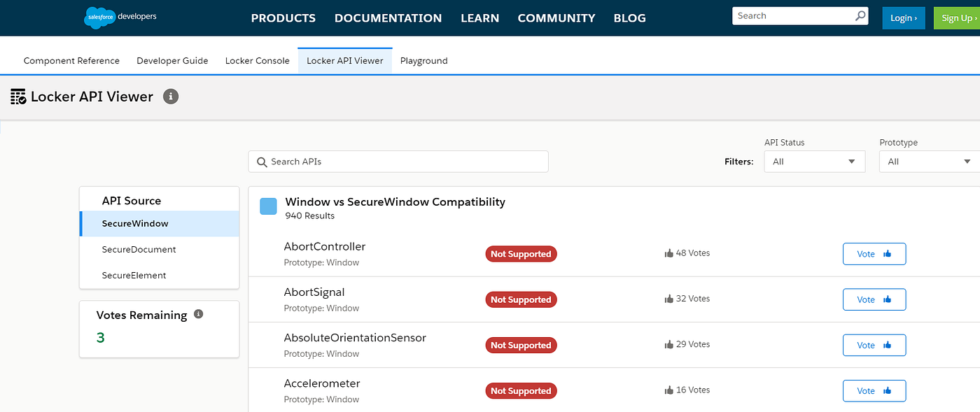Click thumbs-up icon beside 29 Votes
The height and width of the screenshot is (412, 980).
click(668, 344)
